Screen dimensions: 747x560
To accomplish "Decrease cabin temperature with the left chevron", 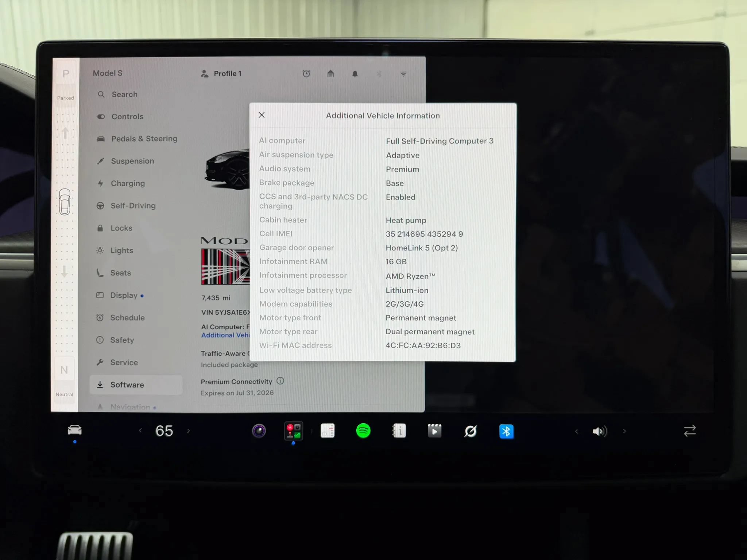I will (140, 431).
